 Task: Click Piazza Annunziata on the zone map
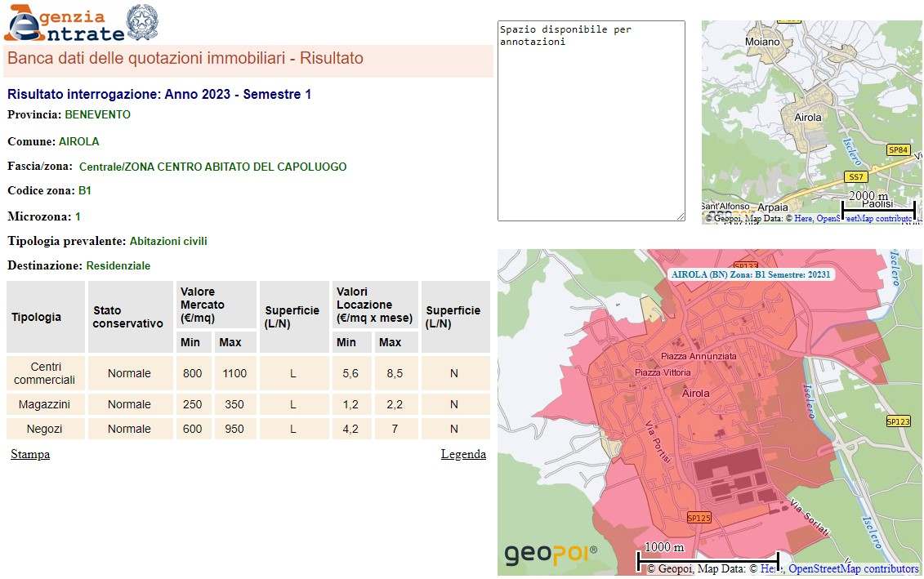click(699, 357)
